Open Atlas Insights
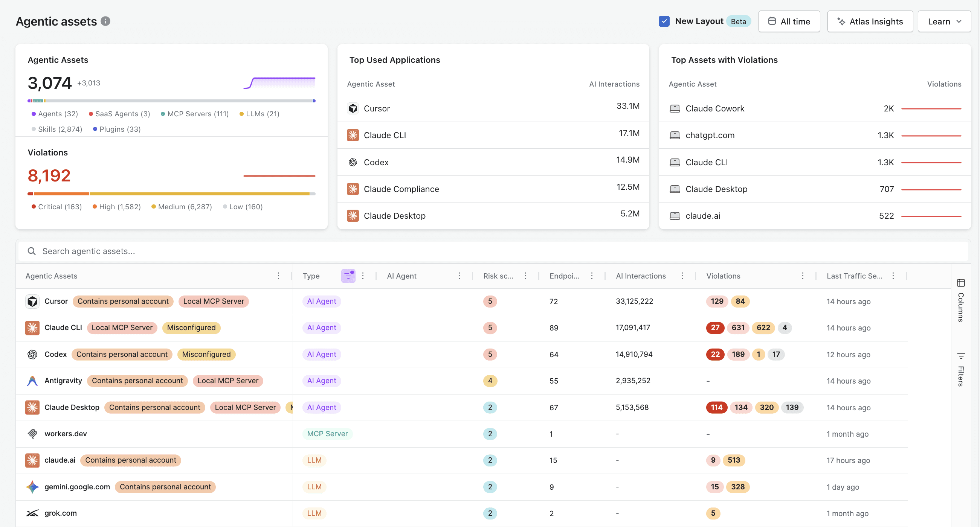The image size is (980, 527). [x=870, y=21]
